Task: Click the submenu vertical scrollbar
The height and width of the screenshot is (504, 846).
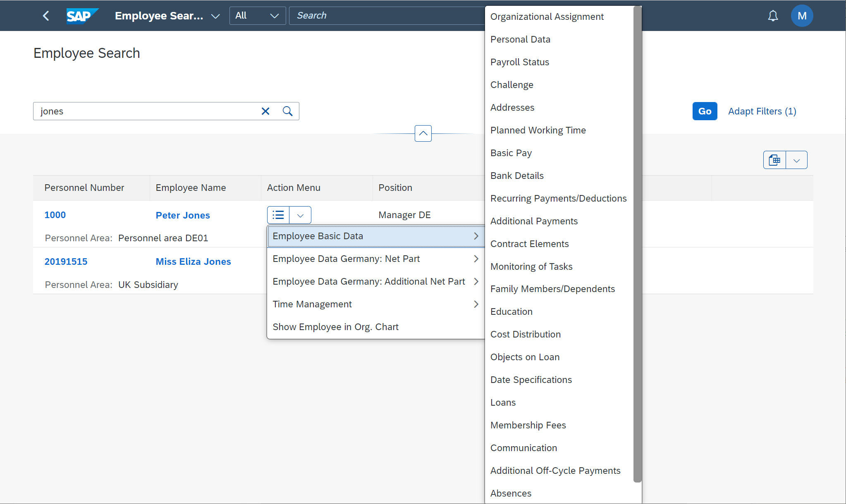Action: tap(637, 244)
